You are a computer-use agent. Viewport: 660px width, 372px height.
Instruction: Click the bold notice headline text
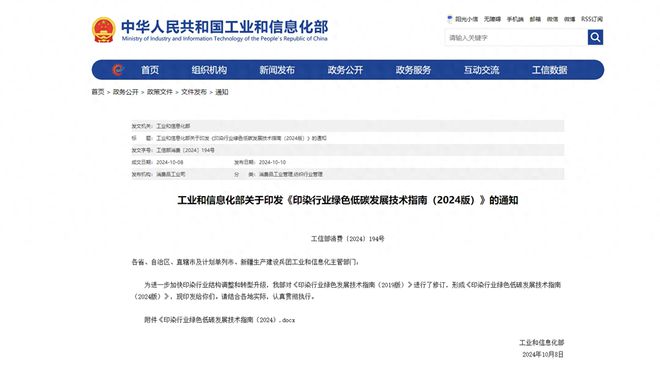coord(348,200)
